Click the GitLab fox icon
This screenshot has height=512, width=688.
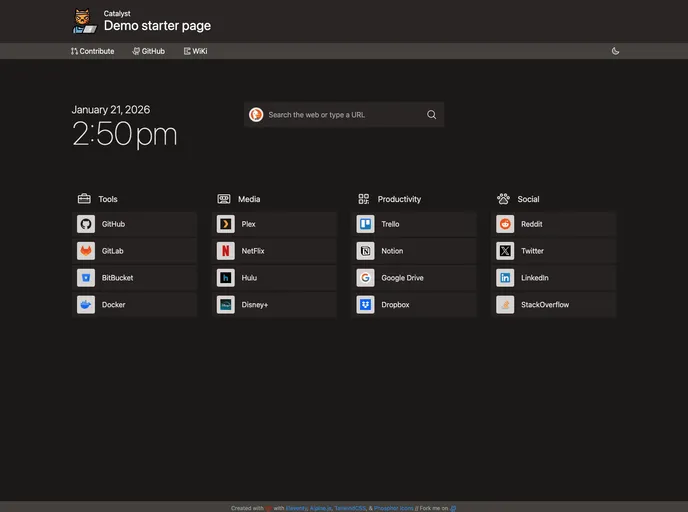point(86,251)
